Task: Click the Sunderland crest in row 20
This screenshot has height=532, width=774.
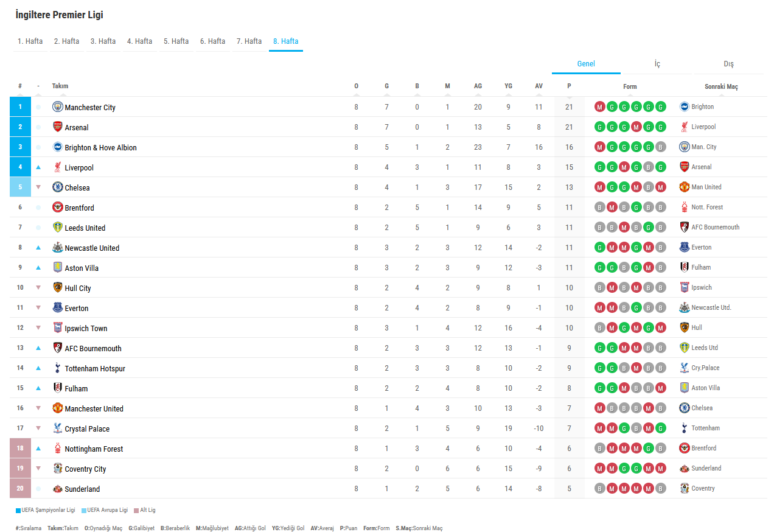Action: [58, 488]
